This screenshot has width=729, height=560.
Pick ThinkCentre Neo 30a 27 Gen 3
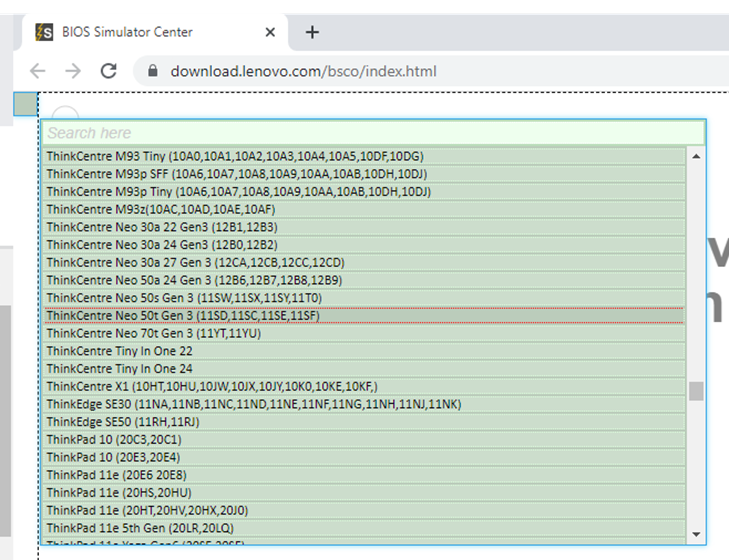pyautogui.click(x=364, y=262)
